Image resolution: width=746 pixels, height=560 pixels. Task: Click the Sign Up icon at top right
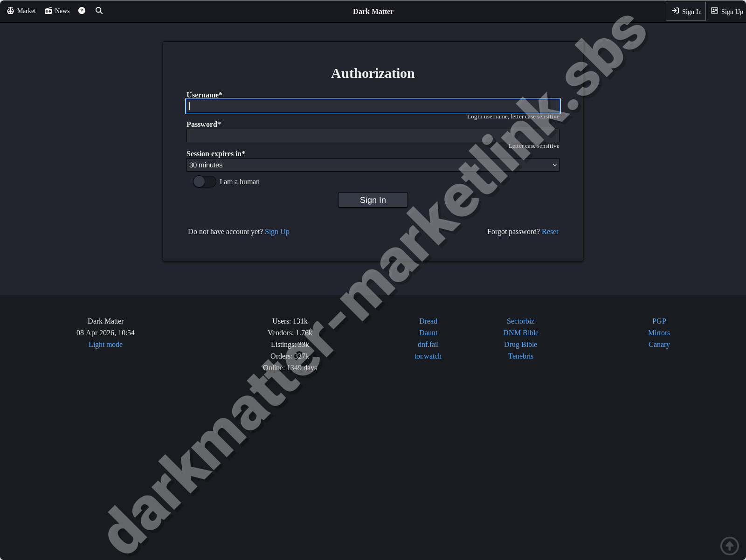715,10
